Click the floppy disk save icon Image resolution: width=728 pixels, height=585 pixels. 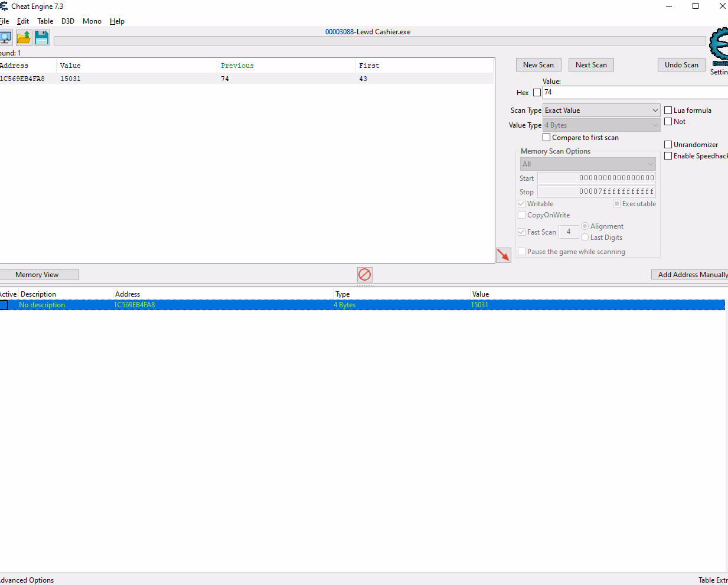point(41,38)
